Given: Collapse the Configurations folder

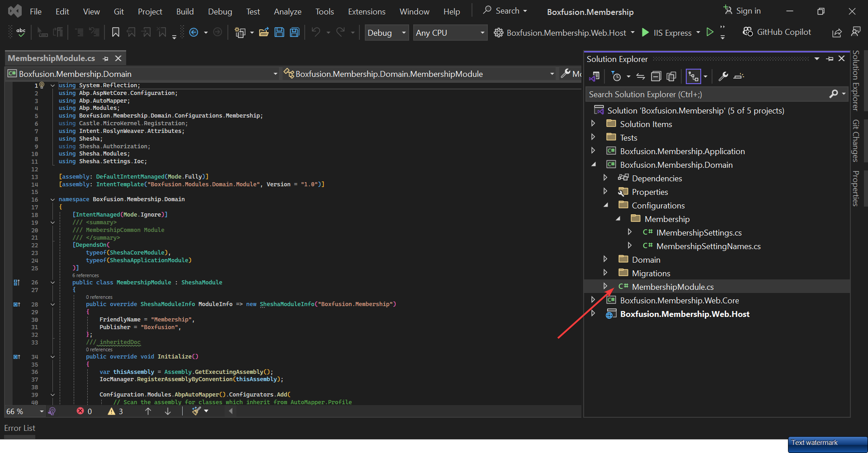Looking at the screenshot, I should 605,205.
